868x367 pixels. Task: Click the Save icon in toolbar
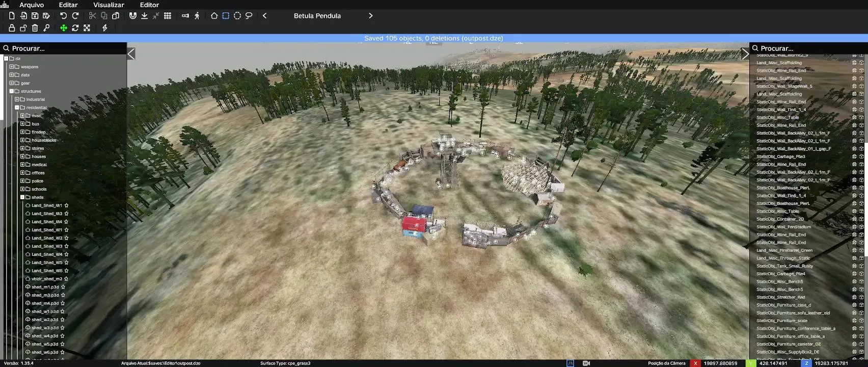35,16
